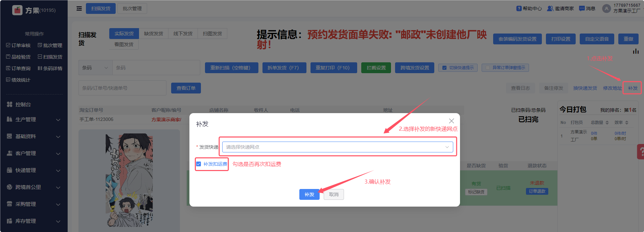Click 查看日志 button
The width and height of the screenshot is (644, 232).
click(520, 88)
